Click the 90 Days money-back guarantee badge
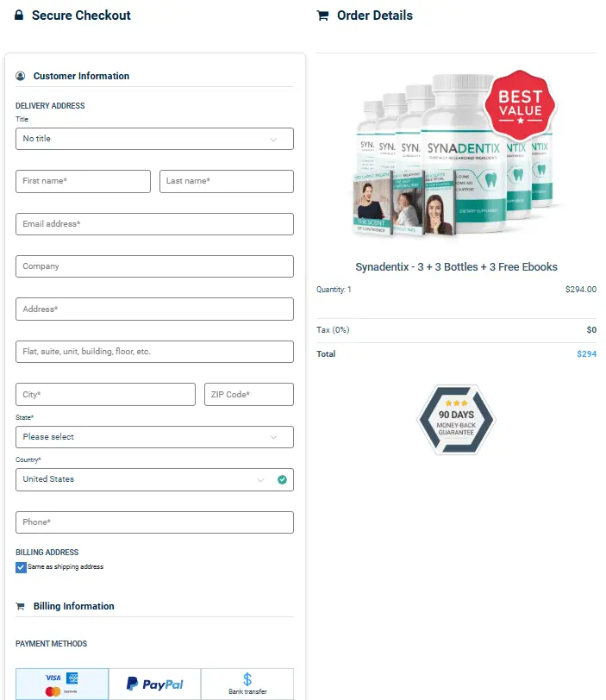 pyautogui.click(x=456, y=420)
